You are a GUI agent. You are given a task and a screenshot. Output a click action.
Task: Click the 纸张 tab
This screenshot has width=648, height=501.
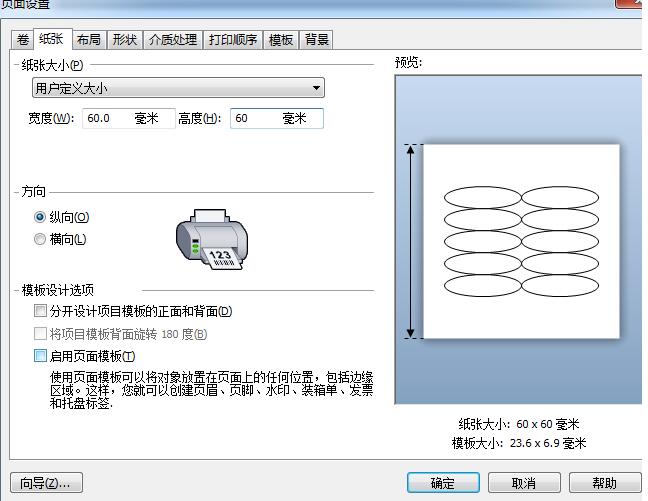50,40
